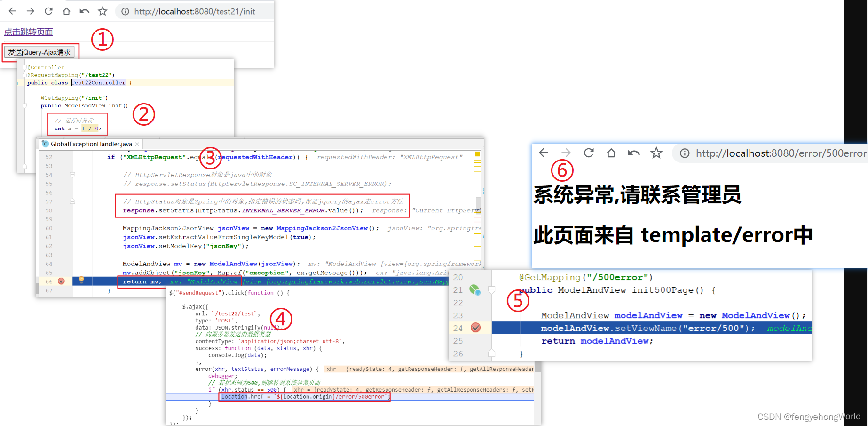Click the undo-close arrow in test21/init browser
The image size is (868, 426).
point(85,11)
